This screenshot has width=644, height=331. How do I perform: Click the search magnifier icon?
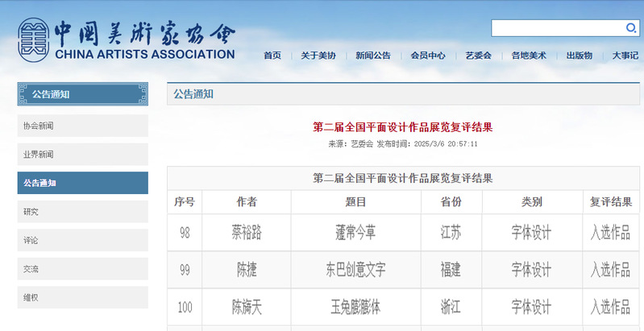click(631, 28)
